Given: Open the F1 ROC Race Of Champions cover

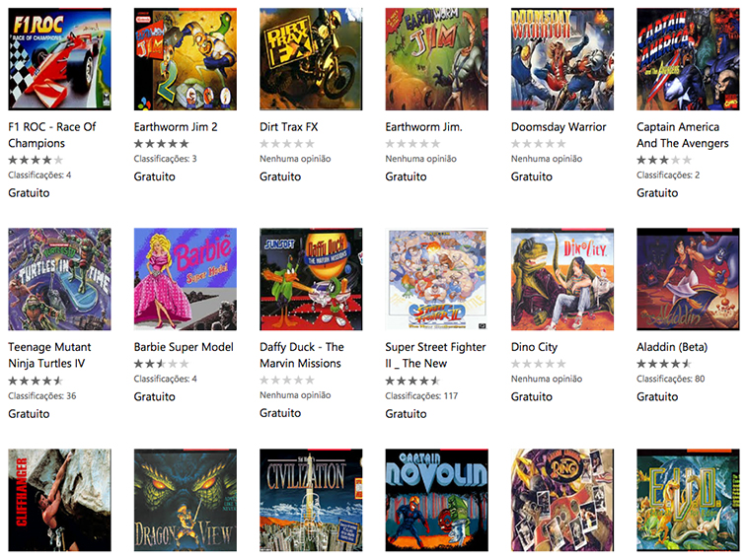Looking at the screenshot, I should tap(59, 59).
